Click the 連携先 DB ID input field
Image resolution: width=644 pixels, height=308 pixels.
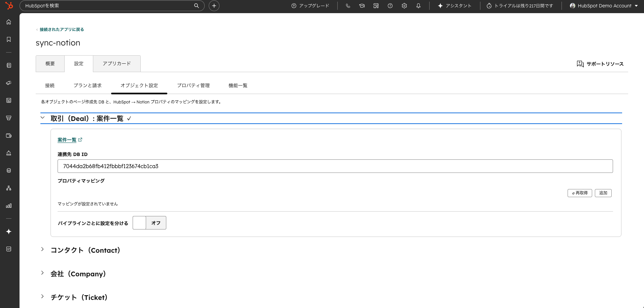335,166
